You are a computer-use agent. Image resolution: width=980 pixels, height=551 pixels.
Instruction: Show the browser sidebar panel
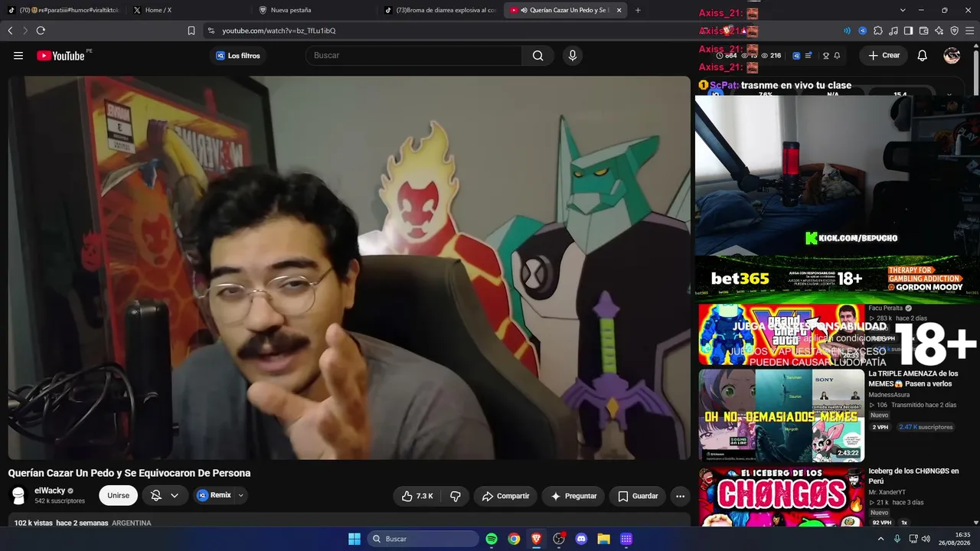(x=908, y=31)
